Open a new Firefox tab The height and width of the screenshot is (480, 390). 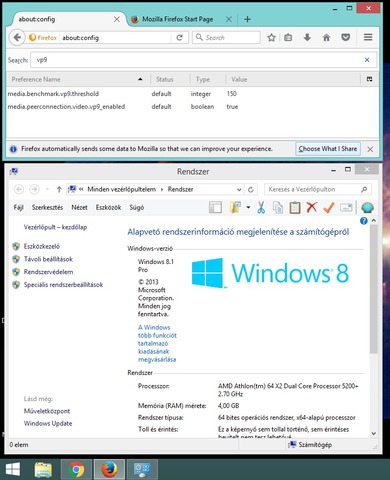click(247, 19)
